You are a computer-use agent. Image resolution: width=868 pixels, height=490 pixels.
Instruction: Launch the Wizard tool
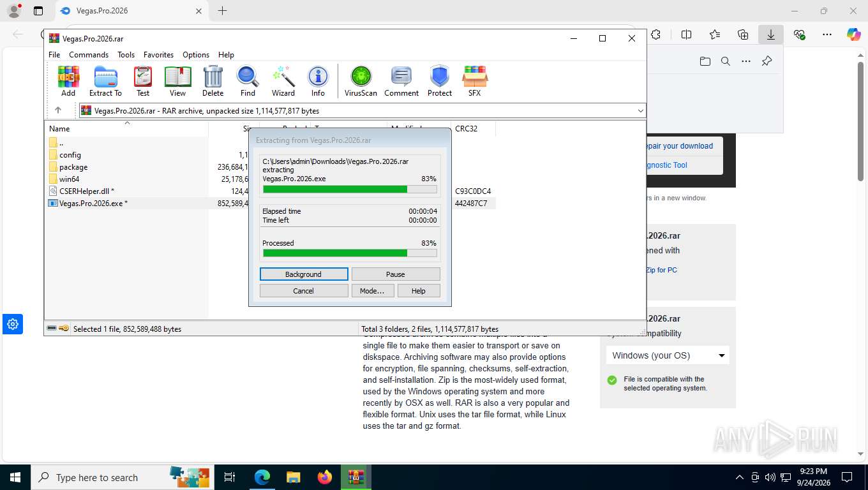(x=283, y=81)
